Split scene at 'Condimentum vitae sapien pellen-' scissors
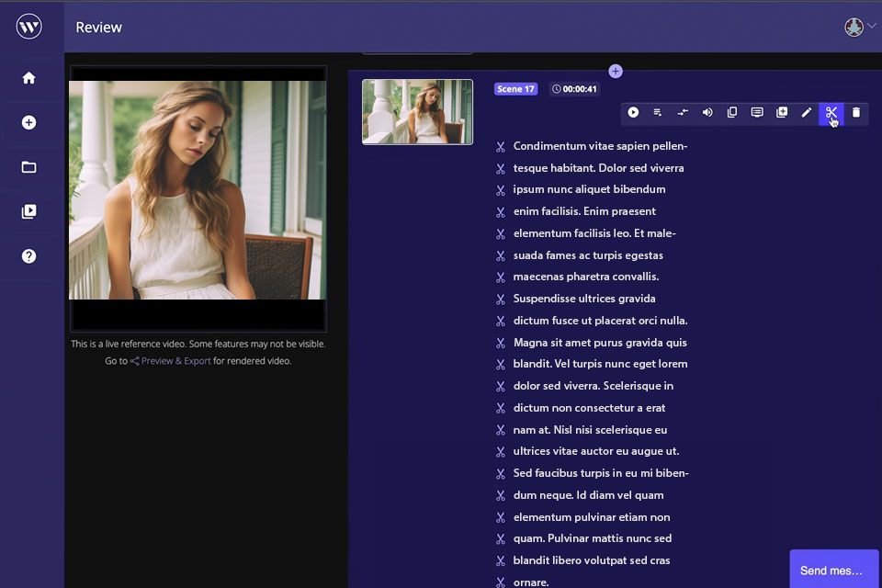 501,147
